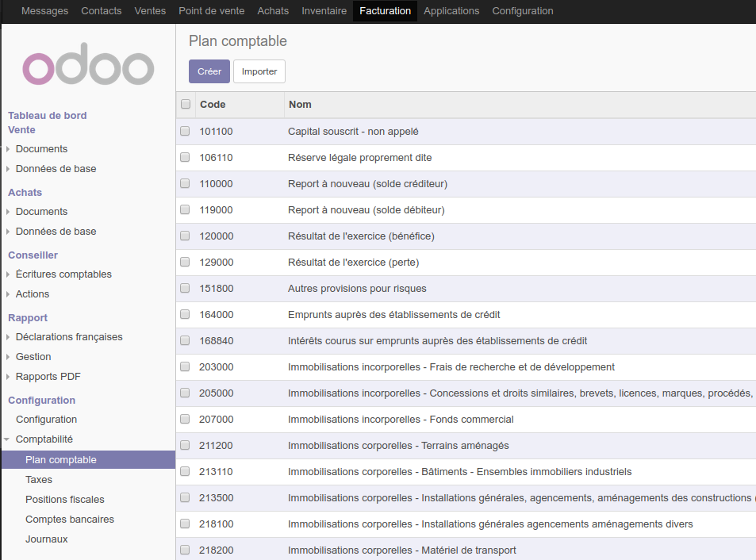Select all rows with header checkbox
756x560 pixels.
point(186,104)
